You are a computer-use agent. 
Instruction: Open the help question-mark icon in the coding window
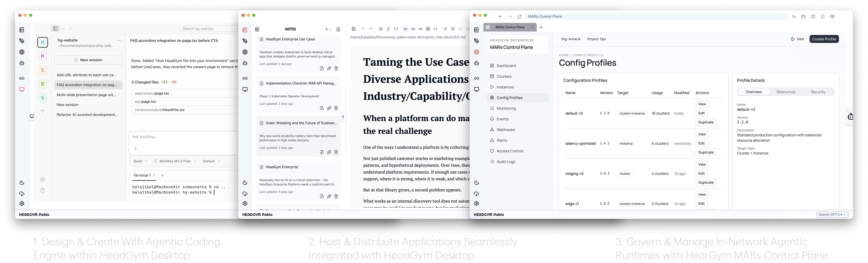43,191
